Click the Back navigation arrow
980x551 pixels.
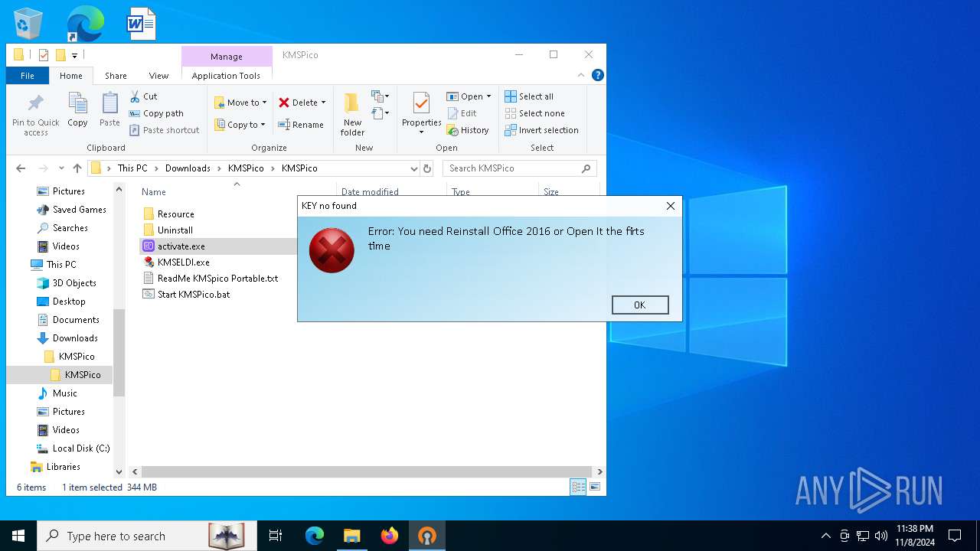point(21,168)
